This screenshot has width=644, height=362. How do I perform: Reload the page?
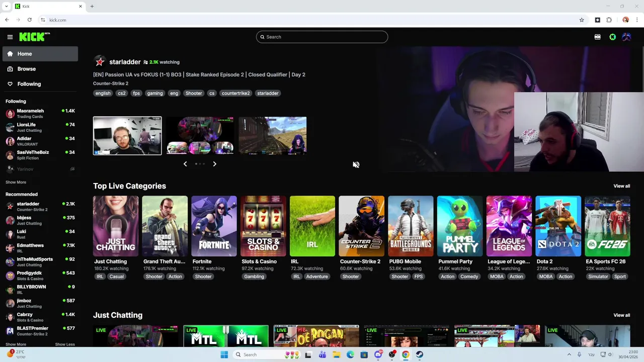pos(30,20)
